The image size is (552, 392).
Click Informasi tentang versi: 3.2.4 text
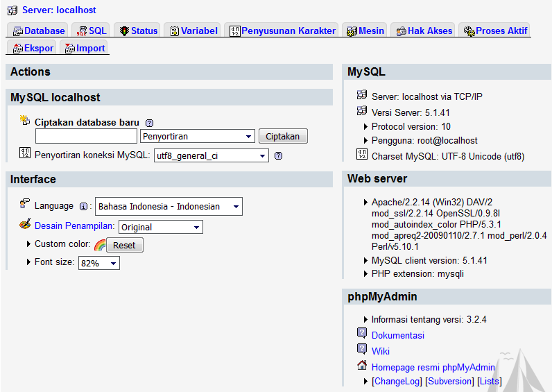pos(429,319)
